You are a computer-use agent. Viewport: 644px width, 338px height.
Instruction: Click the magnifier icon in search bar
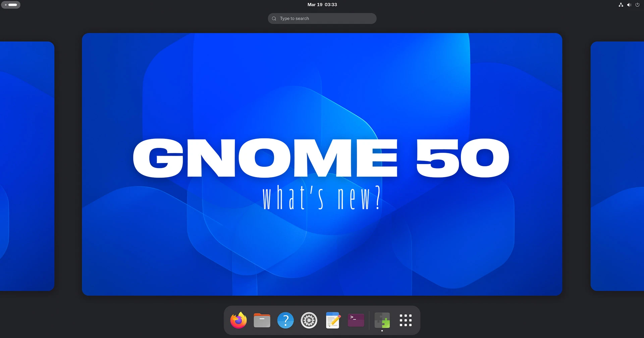(x=274, y=18)
